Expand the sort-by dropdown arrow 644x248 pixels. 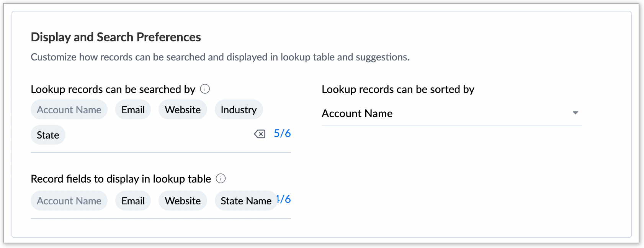(x=575, y=113)
